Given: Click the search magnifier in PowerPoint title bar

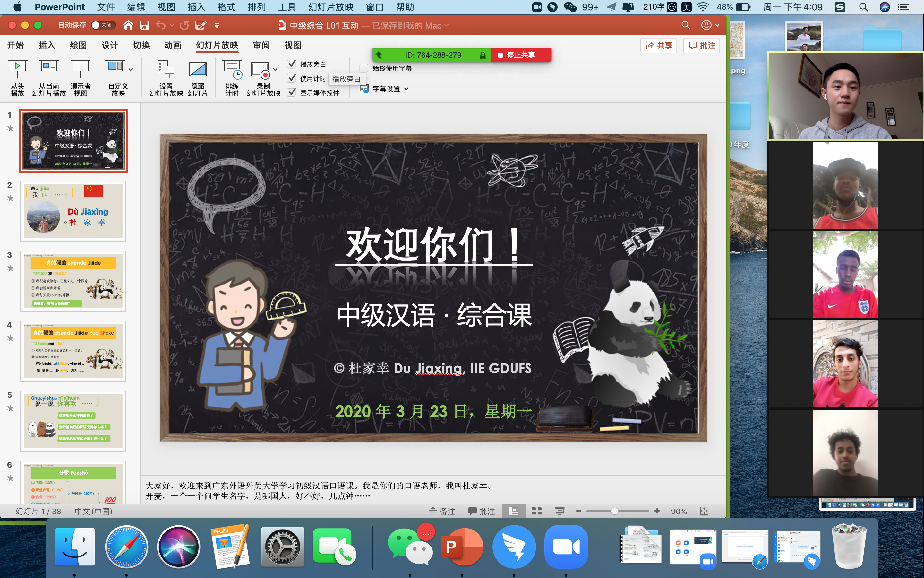Looking at the screenshot, I should (686, 25).
